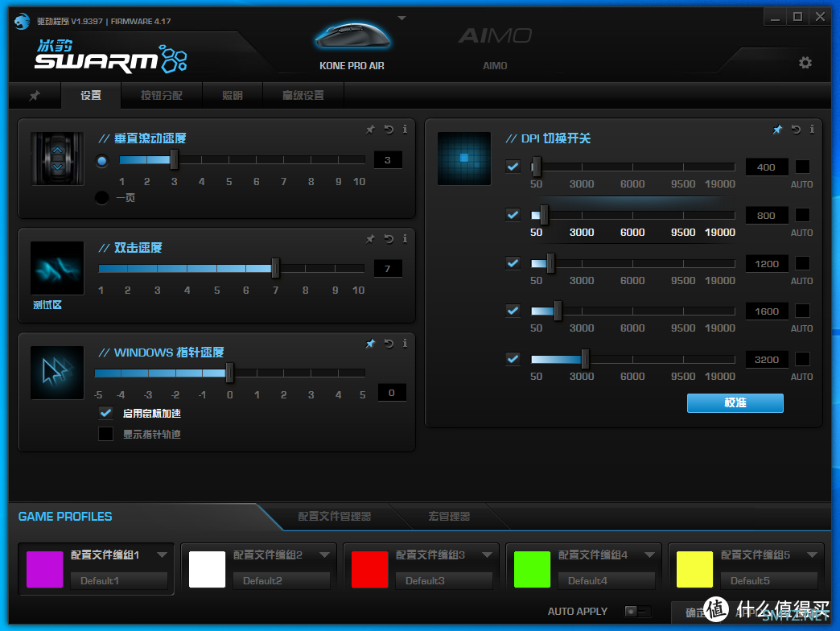Pin the DPI 切换开关 panel

tap(777, 130)
